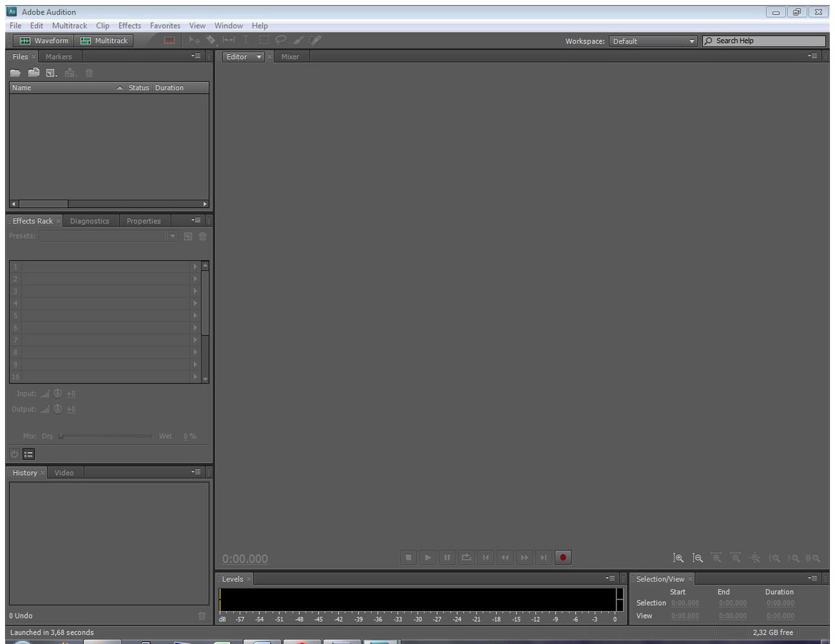Open the Editor tab dropdown arrow
The width and height of the screenshot is (835, 644).
(x=259, y=57)
